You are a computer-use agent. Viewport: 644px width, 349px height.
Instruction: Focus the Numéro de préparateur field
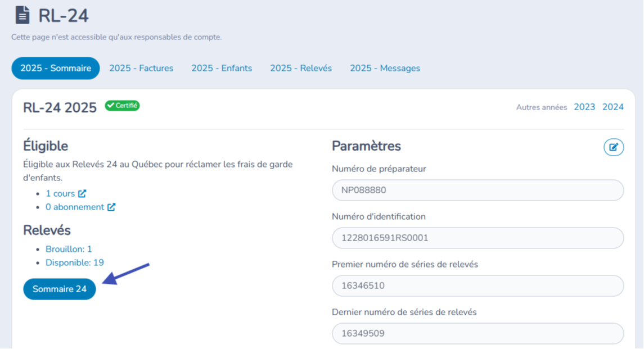[x=478, y=190]
